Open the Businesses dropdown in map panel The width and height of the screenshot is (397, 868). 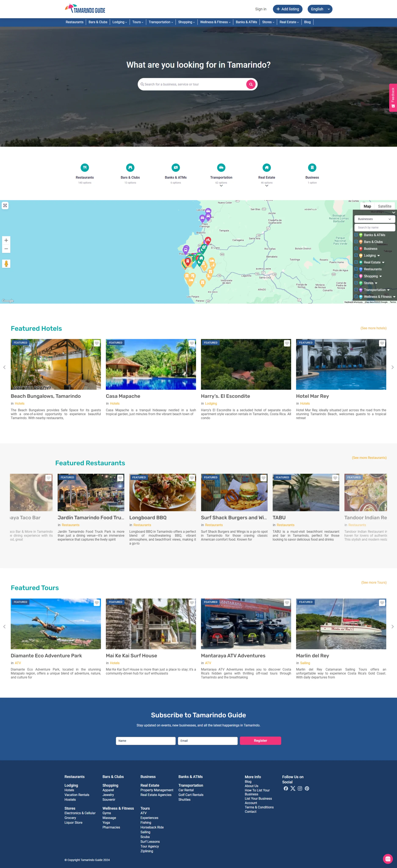374,219
